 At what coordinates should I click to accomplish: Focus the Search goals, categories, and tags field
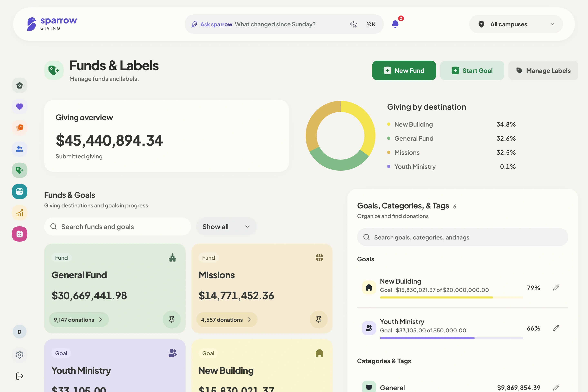coord(462,237)
